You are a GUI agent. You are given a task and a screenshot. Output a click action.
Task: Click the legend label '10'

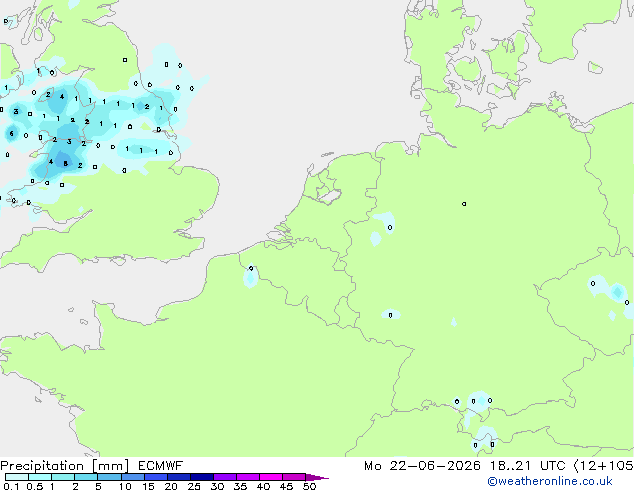[x=125, y=486]
